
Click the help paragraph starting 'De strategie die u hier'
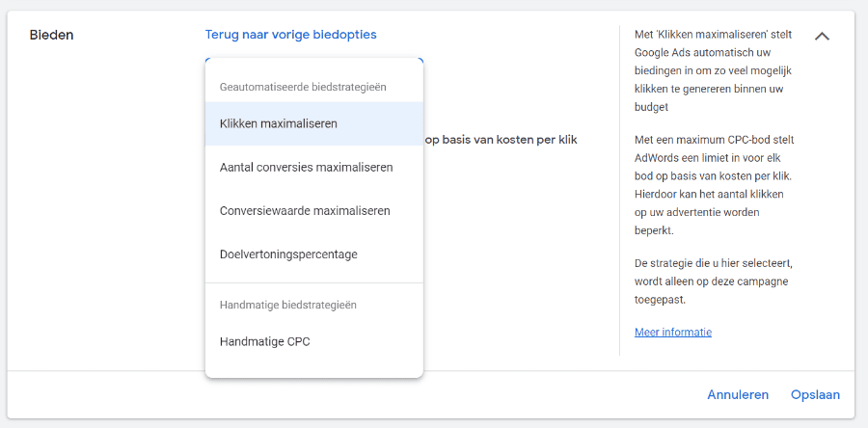click(x=712, y=281)
